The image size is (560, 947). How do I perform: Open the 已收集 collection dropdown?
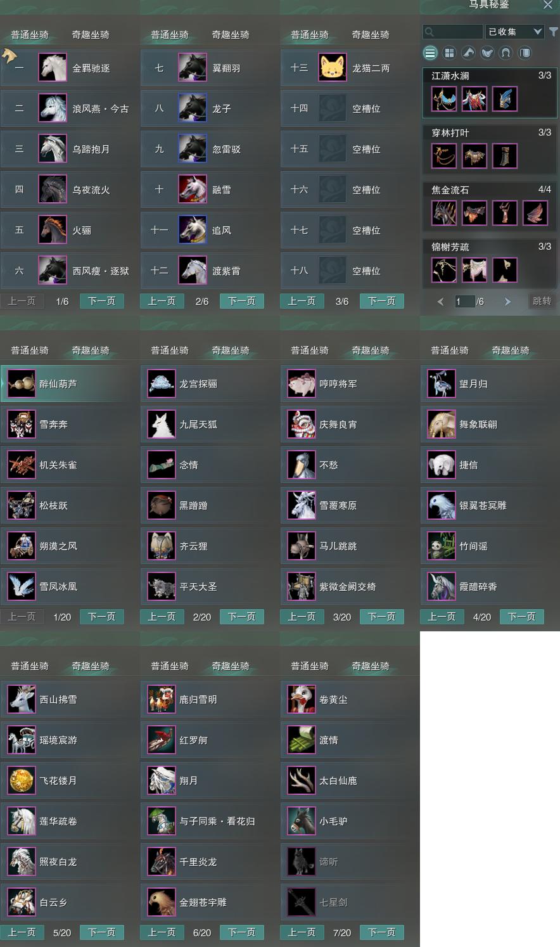pos(515,31)
